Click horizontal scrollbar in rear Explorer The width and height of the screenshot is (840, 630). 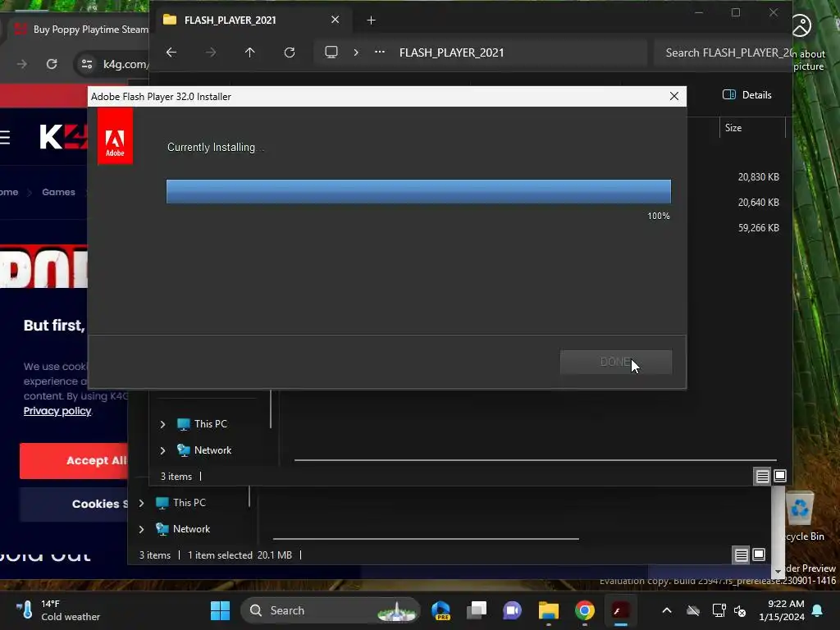[x=426, y=538]
